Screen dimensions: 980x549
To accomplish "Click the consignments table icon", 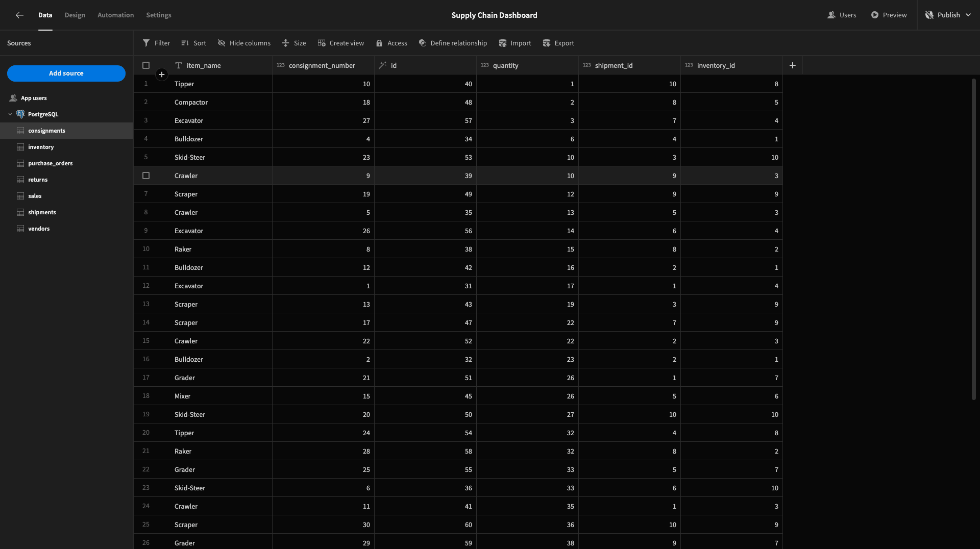I will coord(20,131).
